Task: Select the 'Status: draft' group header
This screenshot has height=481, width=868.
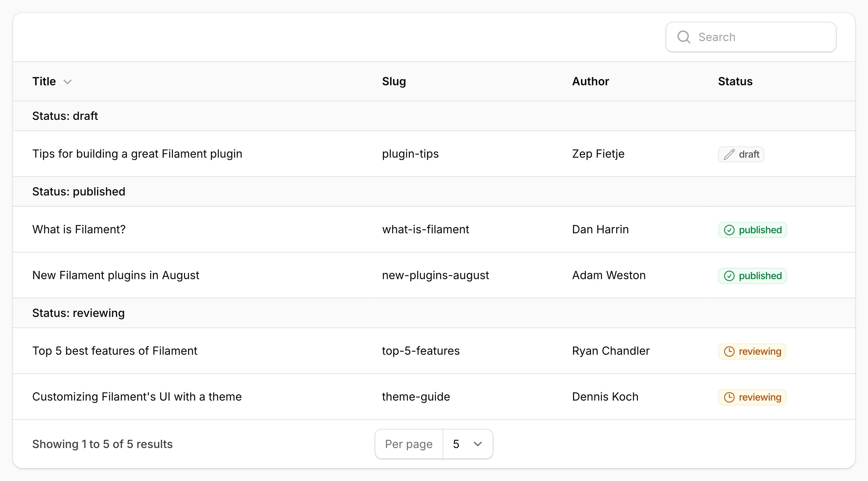Action: (434, 116)
